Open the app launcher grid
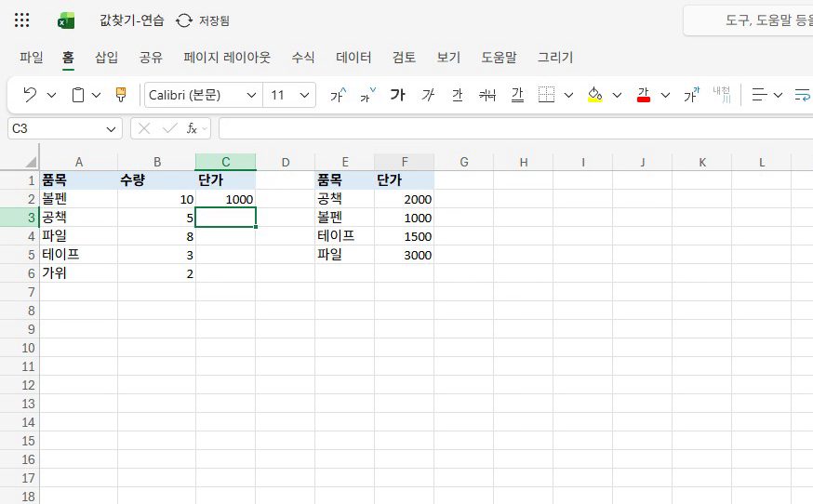813x504 pixels. tap(21, 20)
